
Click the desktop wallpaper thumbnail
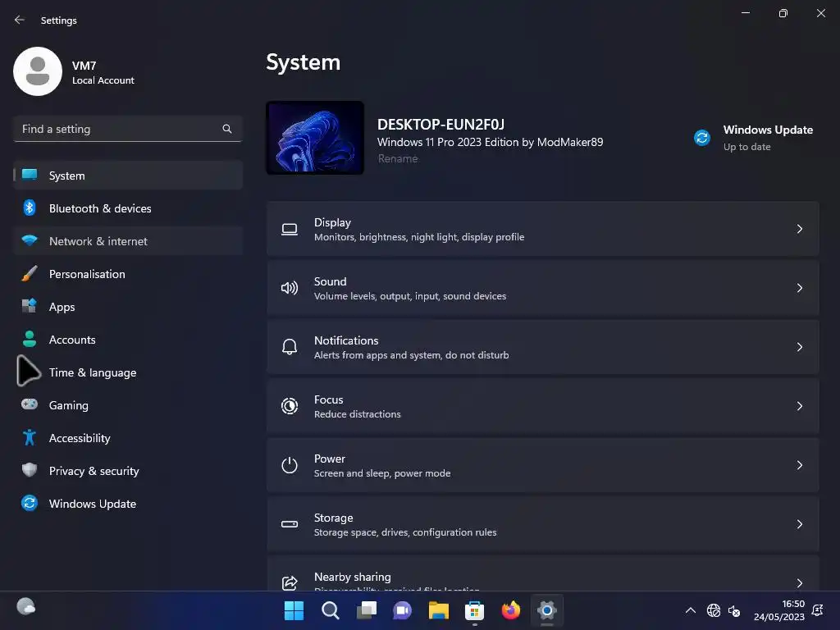point(315,138)
